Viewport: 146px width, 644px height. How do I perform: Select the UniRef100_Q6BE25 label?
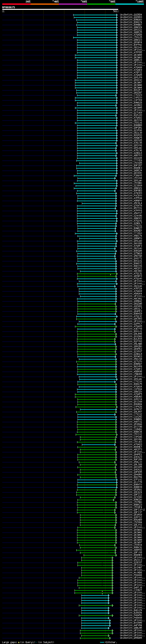[x=131, y=32]
